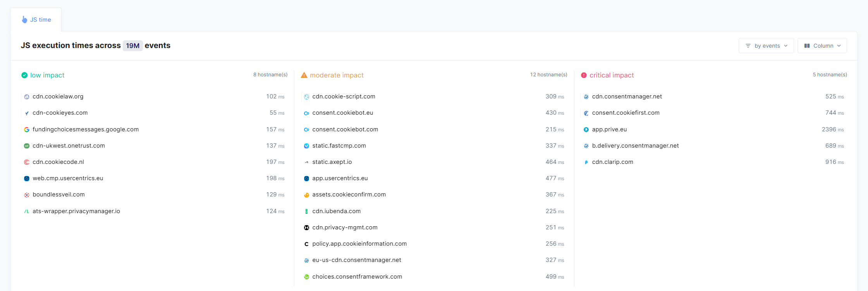This screenshot has width=868, height=291.
Task: Click the cdn.cookielaw.org favicon
Action: pos(27,97)
